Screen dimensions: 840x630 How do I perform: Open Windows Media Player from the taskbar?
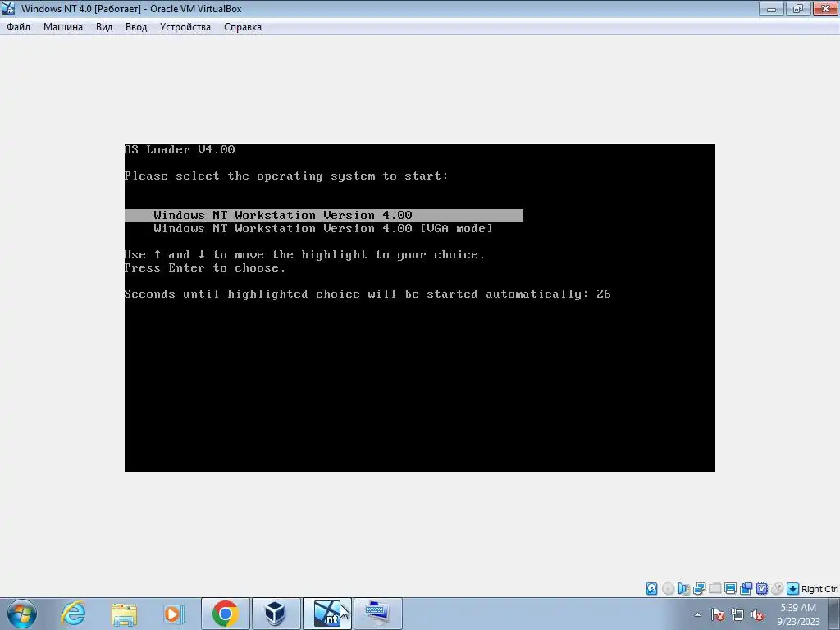(x=173, y=614)
